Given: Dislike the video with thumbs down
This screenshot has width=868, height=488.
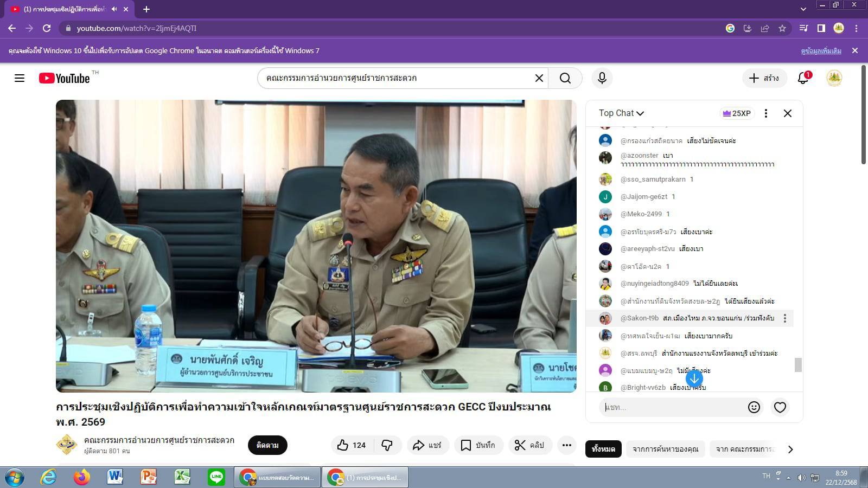Looking at the screenshot, I should pyautogui.click(x=387, y=445).
